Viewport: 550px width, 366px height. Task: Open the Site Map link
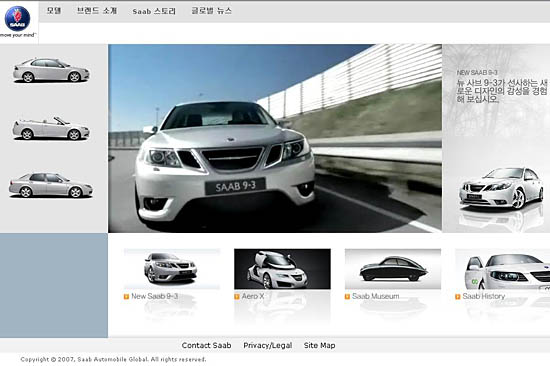coord(320,345)
